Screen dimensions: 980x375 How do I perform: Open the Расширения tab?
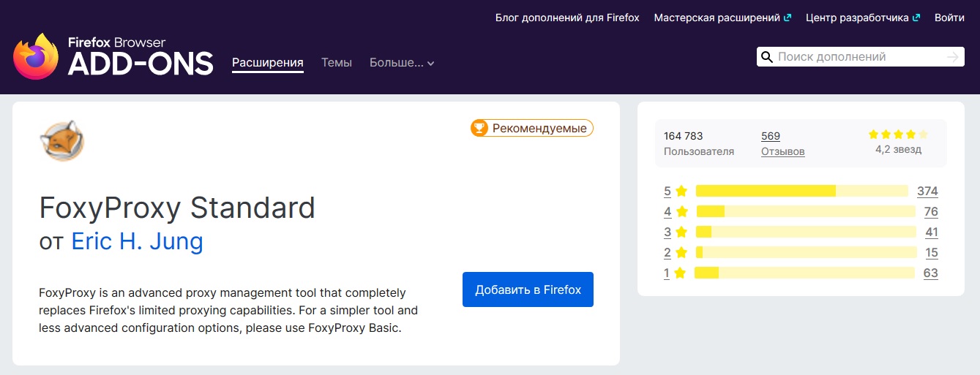[x=268, y=63]
